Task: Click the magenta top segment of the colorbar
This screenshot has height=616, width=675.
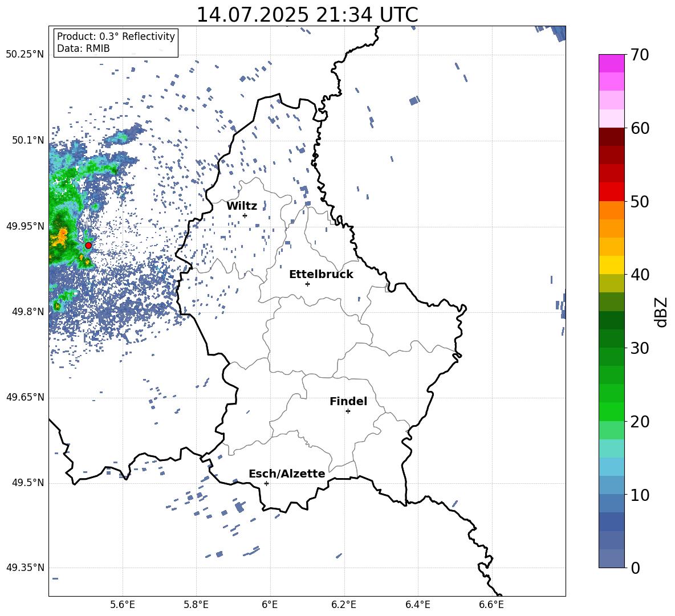Action: (611, 64)
